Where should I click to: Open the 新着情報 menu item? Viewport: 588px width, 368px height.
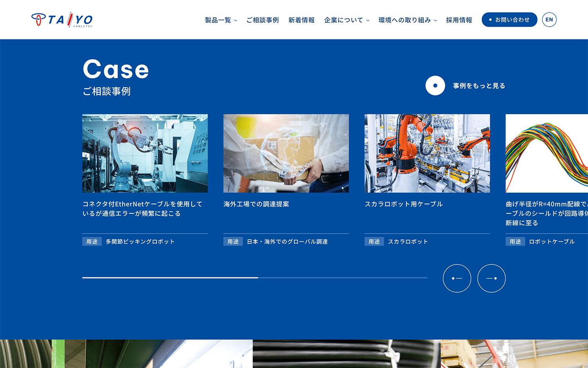coord(301,20)
